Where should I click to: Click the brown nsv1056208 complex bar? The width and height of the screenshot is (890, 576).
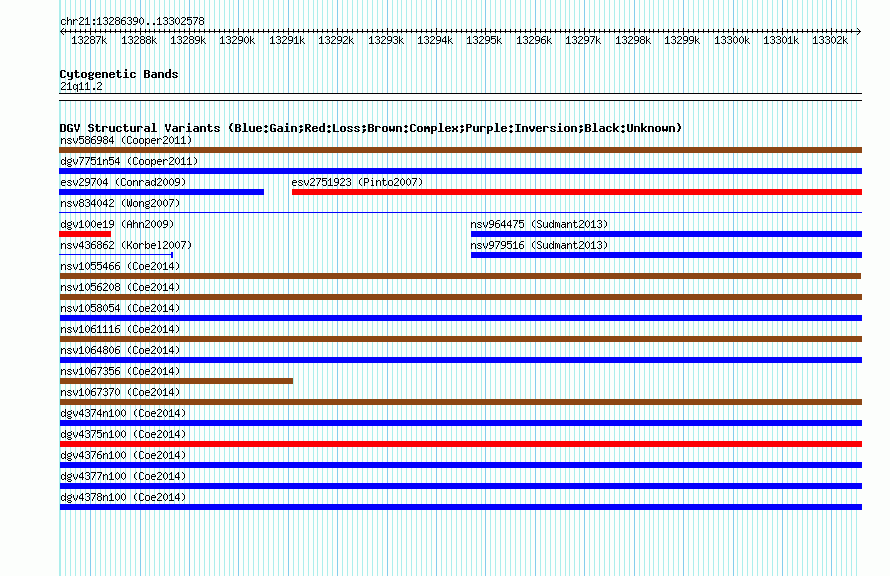pos(460,297)
